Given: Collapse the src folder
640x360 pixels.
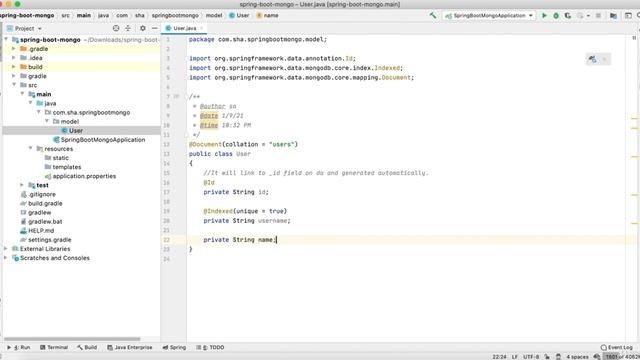Looking at the screenshot, I should (x=14, y=85).
